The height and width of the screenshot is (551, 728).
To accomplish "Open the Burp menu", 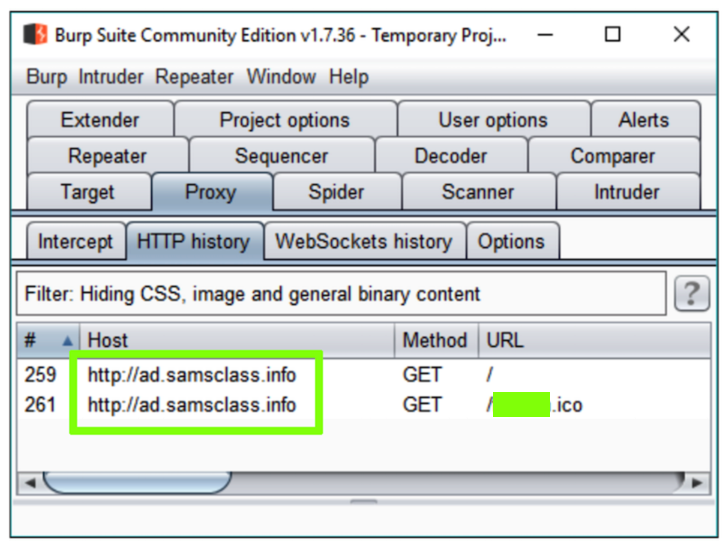I will coord(47,77).
